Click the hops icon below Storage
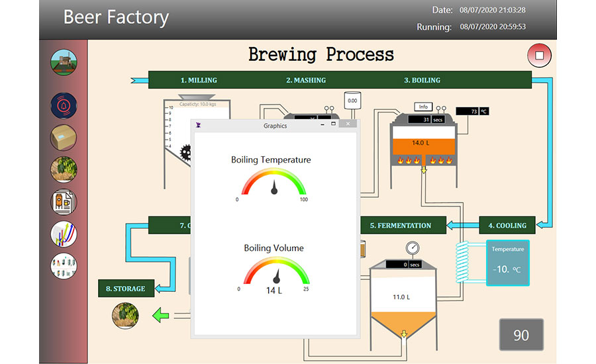 pos(125,315)
